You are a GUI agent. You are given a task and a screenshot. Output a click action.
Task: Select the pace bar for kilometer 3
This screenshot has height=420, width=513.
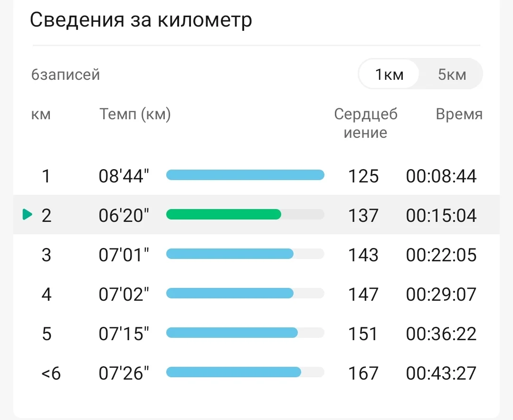(229, 254)
